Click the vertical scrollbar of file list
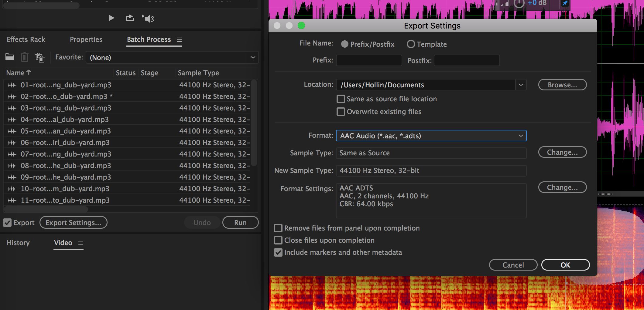 [254, 123]
